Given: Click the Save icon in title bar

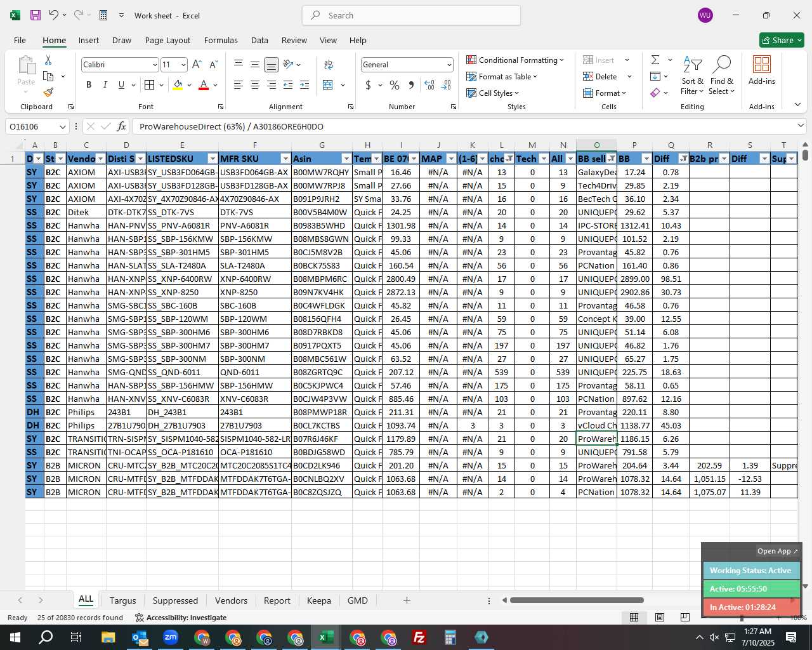Looking at the screenshot, I should tap(36, 15).
